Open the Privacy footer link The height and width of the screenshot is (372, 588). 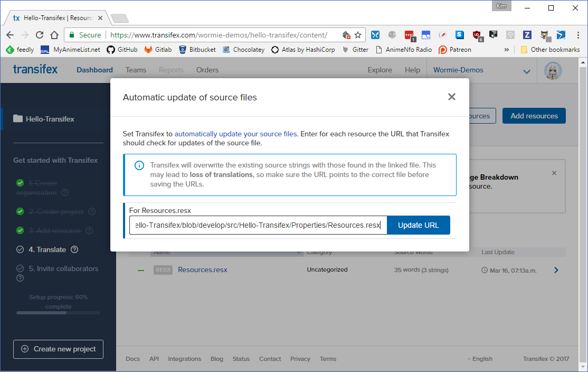pos(300,359)
